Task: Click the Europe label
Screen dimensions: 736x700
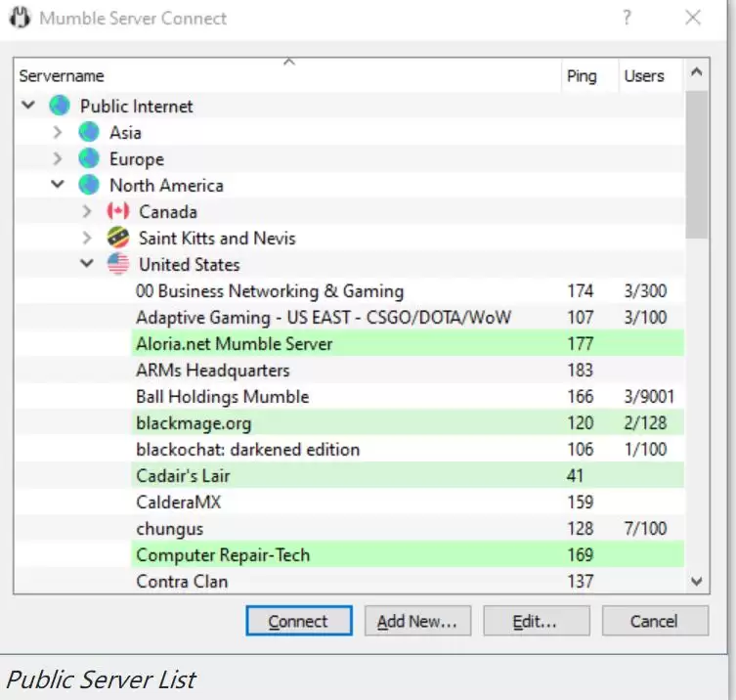Action: click(x=137, y=159)
